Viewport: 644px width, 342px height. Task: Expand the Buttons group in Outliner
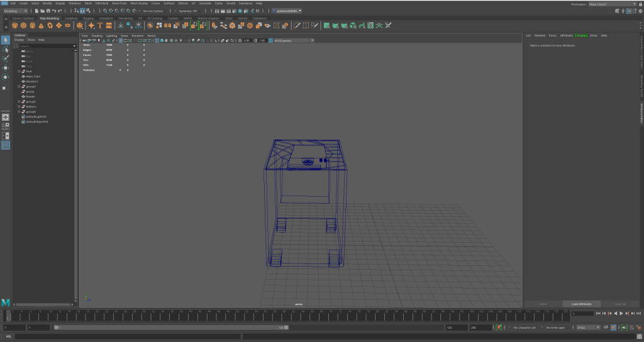[19, 107]
